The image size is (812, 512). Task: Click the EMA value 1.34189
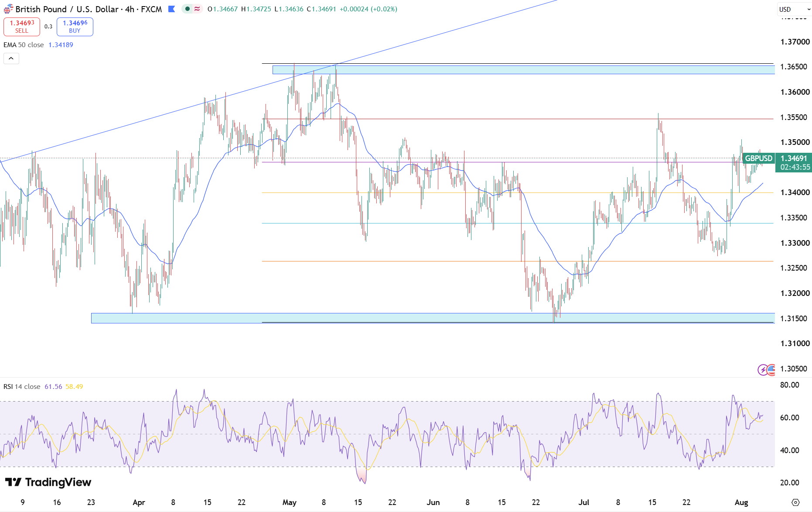tap(61, 45)
